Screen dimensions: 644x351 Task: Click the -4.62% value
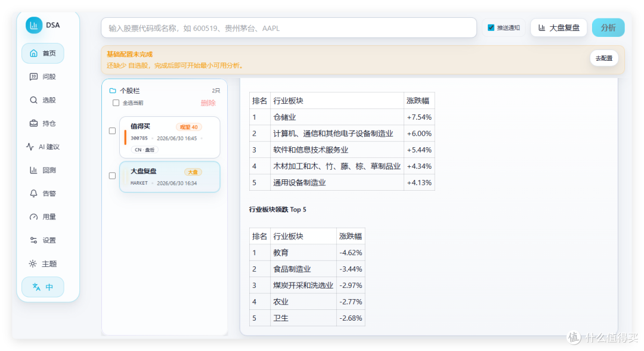(x=351, y=253)
